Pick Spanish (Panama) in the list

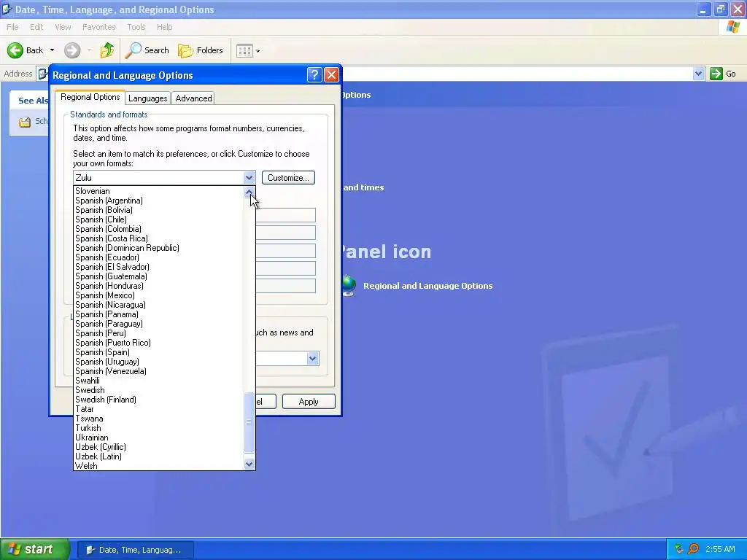pos(158,314)
